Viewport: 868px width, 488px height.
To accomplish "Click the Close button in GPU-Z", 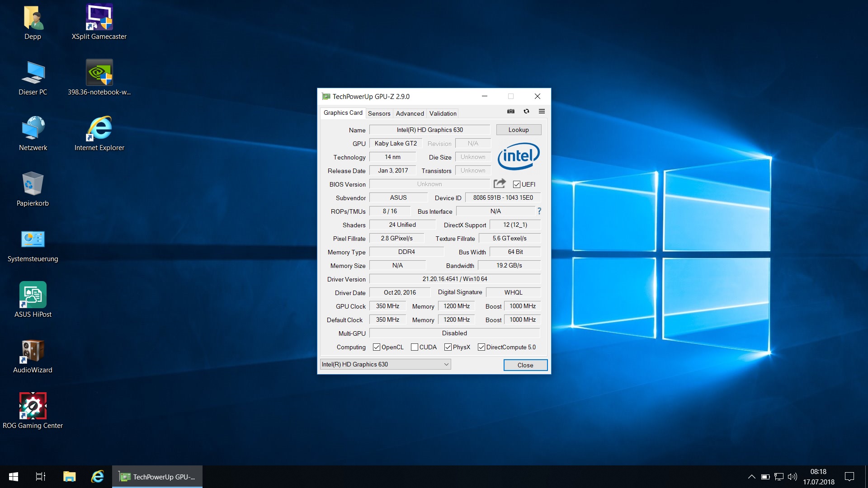I will 525,365.
